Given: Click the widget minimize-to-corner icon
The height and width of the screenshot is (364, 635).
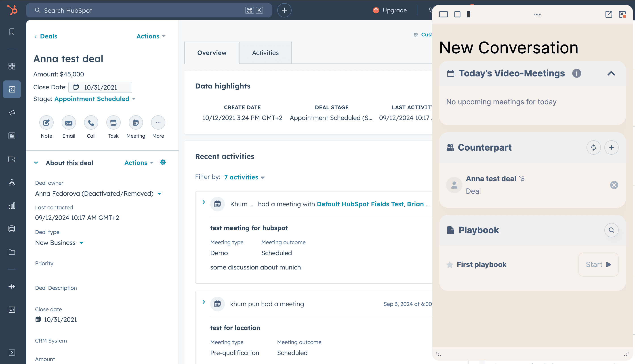Looking at the screenshot, I should tap(622, 14).
